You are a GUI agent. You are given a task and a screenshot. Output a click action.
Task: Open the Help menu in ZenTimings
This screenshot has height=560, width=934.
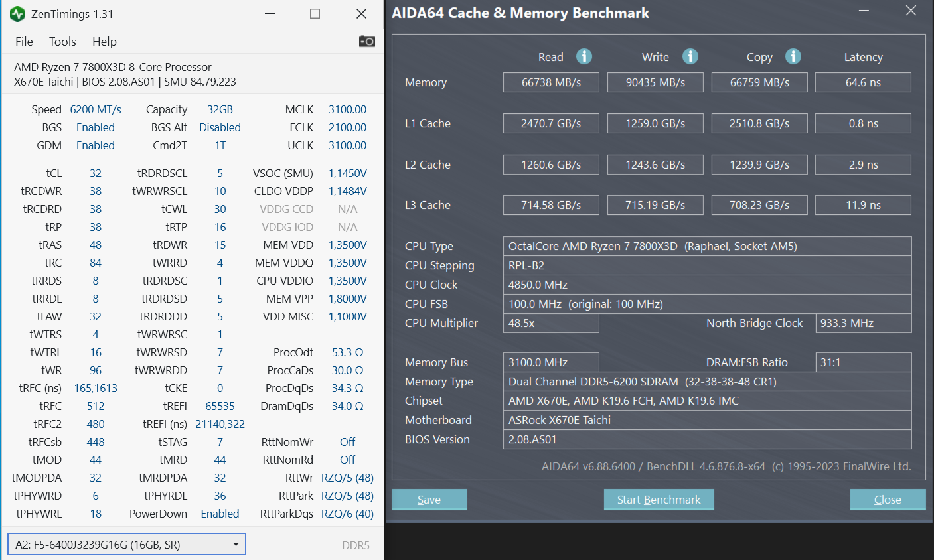click(x=104, y=41)
